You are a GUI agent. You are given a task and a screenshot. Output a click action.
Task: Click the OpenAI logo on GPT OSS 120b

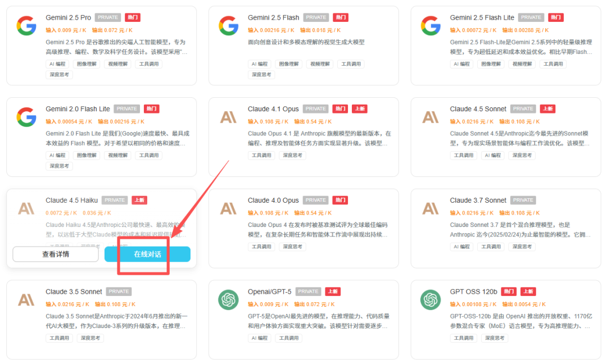click(x=431, y=300)
